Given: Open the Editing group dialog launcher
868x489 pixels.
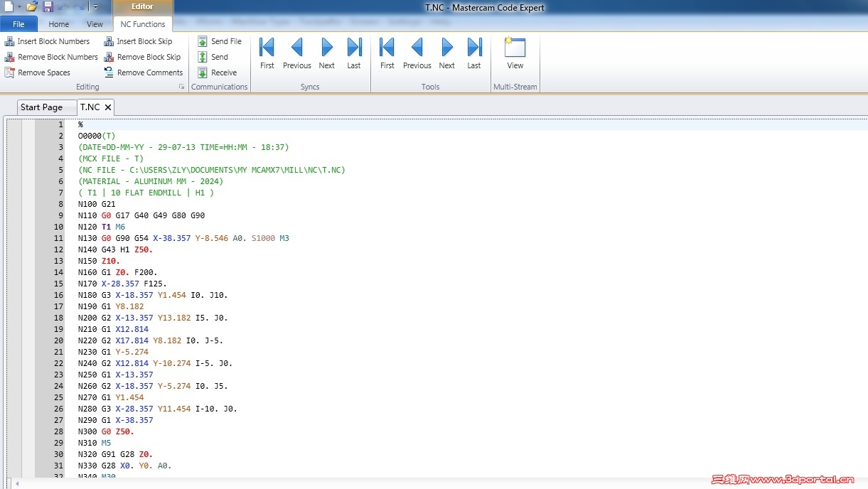Looking at the screenshot, I should pyautogui.click(x=182, y=87).
